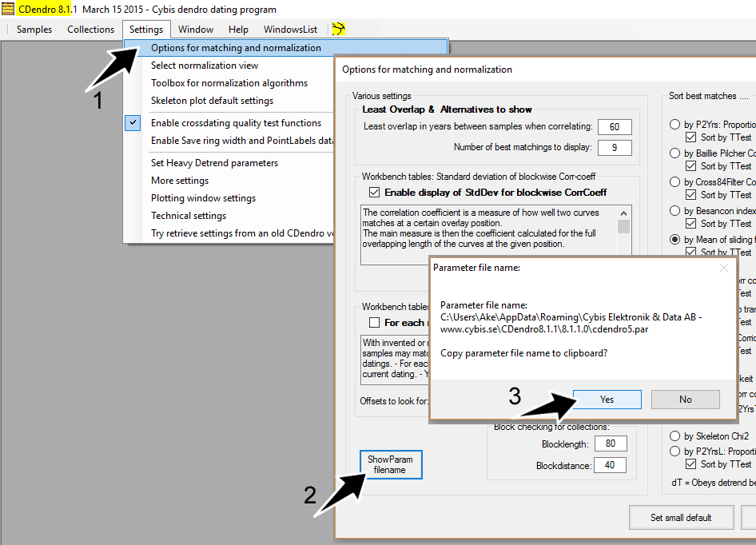
Task: Select sort by P2YrsL Proportion radio button
Action: click(x=675, y=452)
